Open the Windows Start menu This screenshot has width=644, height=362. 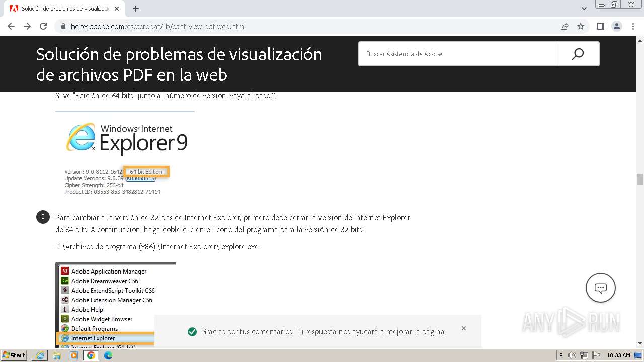tap(14, 355)
